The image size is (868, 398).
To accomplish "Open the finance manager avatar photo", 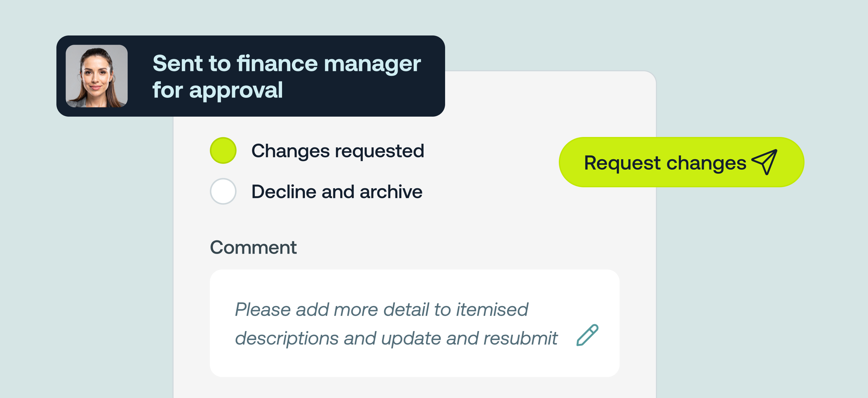I will (97, 76).
